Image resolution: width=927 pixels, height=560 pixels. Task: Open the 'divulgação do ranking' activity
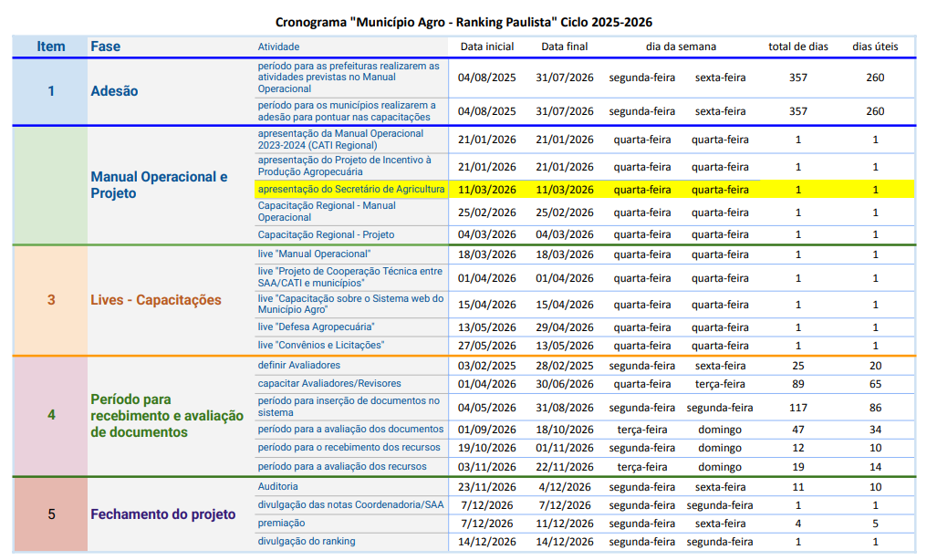pyautogui.click(x=307, y=542)
